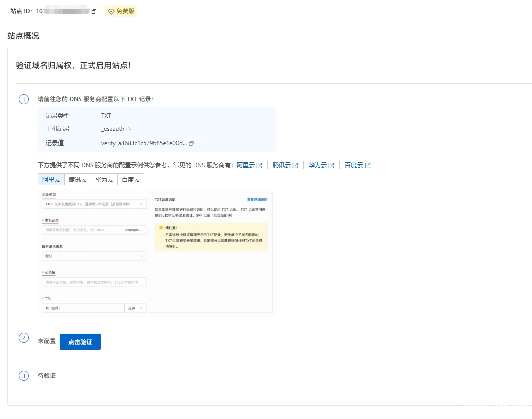The width and height of the screenshot is (532, 419).
Task: Select the 阿里云 example tab
Action: pyautogui.click(x=51, y=179)
